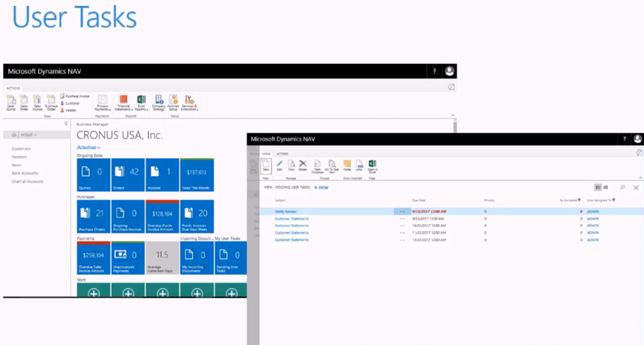644x345 pixels.
Task: Open Vendors in the navigation pane
Action: tap(19, 157)
